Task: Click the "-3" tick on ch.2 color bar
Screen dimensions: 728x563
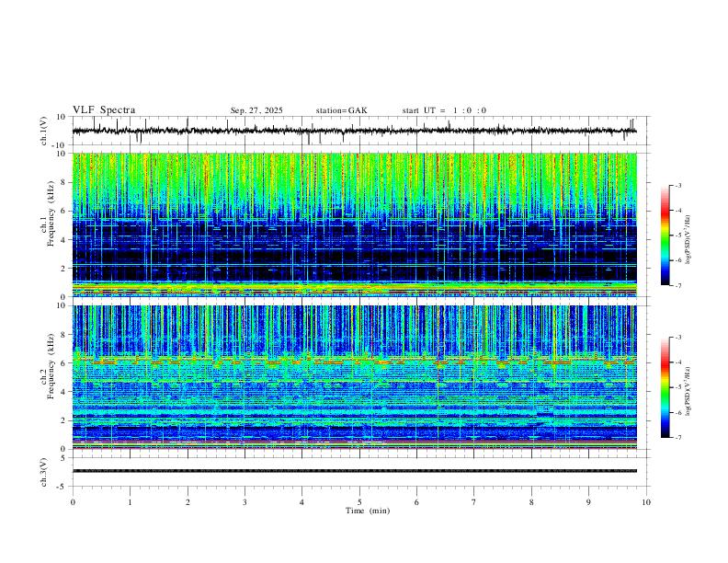Action: [x=678, y=338]
